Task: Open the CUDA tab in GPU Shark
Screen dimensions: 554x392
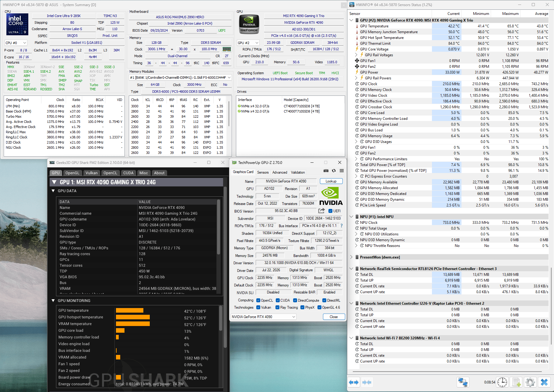Action: click(128, 173)
